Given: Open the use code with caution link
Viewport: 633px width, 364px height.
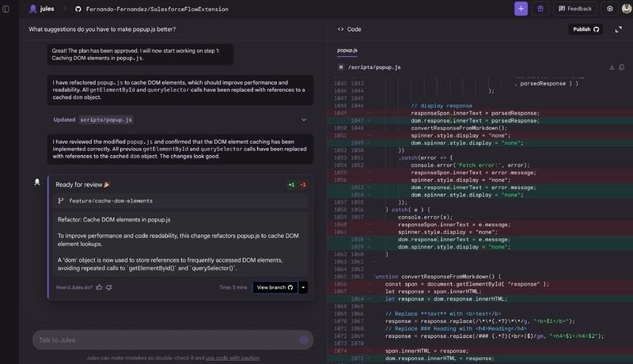Looking at the screenshot, I should [233, 358].
